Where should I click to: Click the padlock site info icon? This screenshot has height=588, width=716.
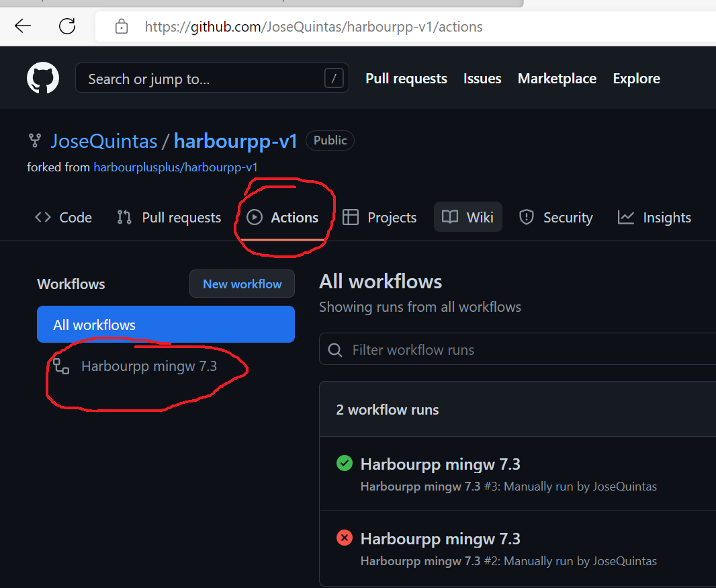coord(121,27)
